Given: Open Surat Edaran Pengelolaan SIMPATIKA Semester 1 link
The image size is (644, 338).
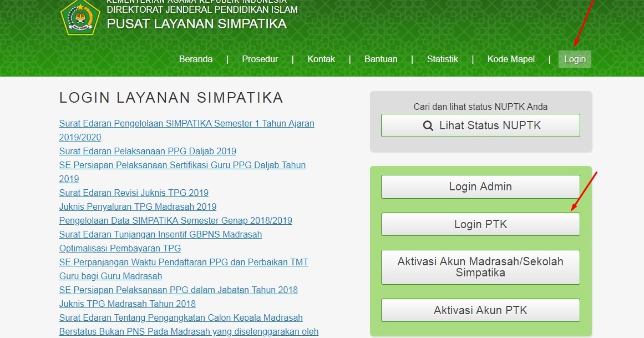Looking at the screenshot, I should [186, 123].
